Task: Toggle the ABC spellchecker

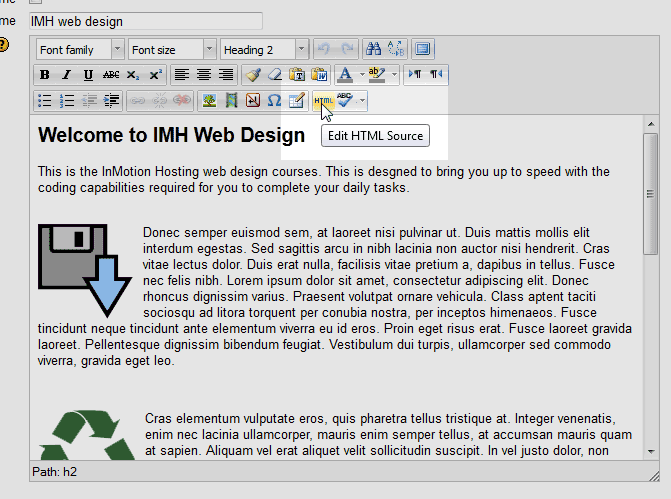Action: click(x=345, y=101)
